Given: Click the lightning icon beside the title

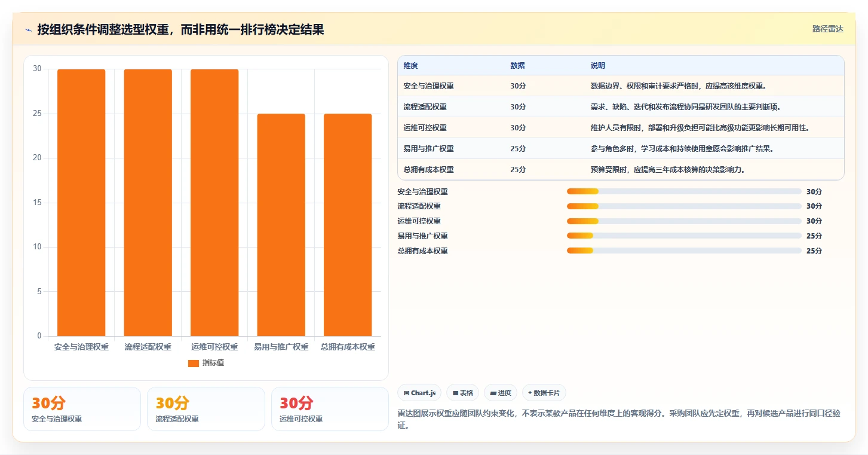Looking at the screenshot, I should [29, 30].
